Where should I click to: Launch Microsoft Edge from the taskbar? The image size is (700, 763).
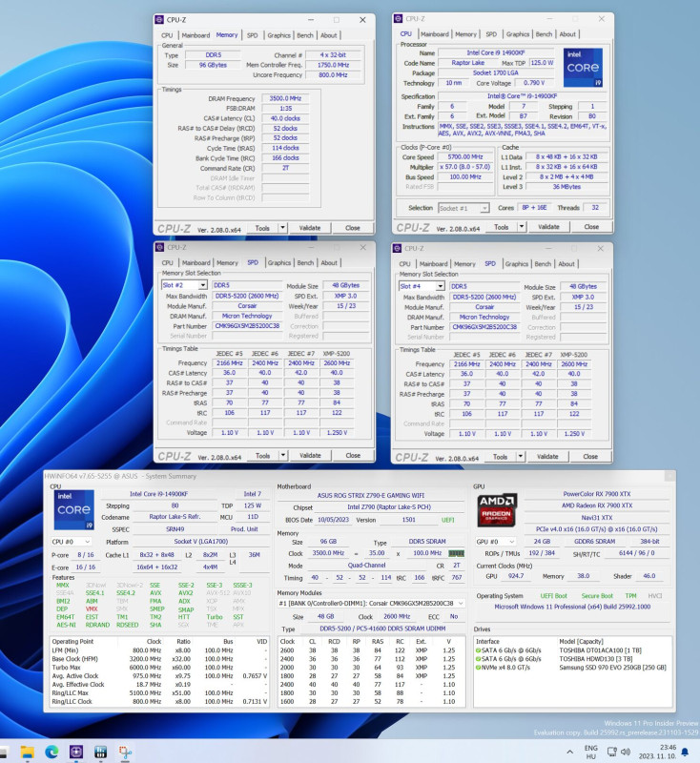pos(51,753)
